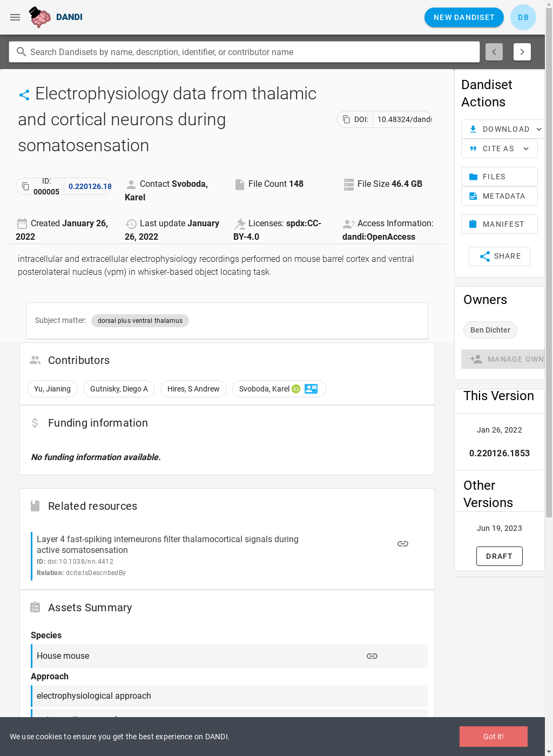Click the SHARE button
The width and height of the screenshot is (553, 756).
[500, 256]
